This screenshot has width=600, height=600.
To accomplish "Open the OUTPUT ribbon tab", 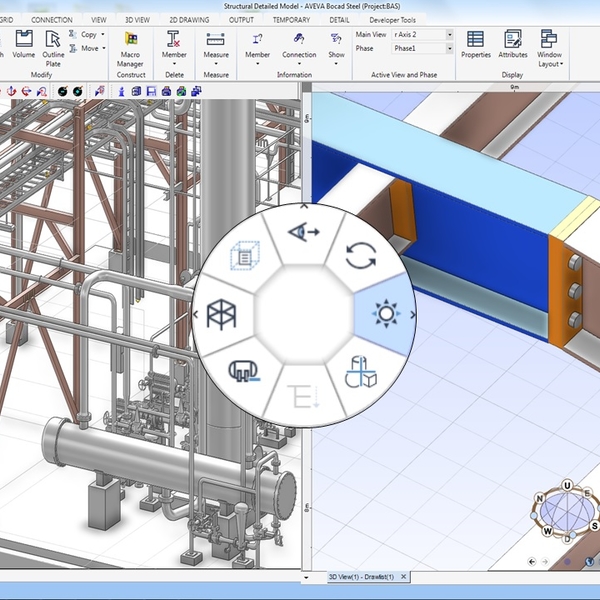I will pos(241,20).
